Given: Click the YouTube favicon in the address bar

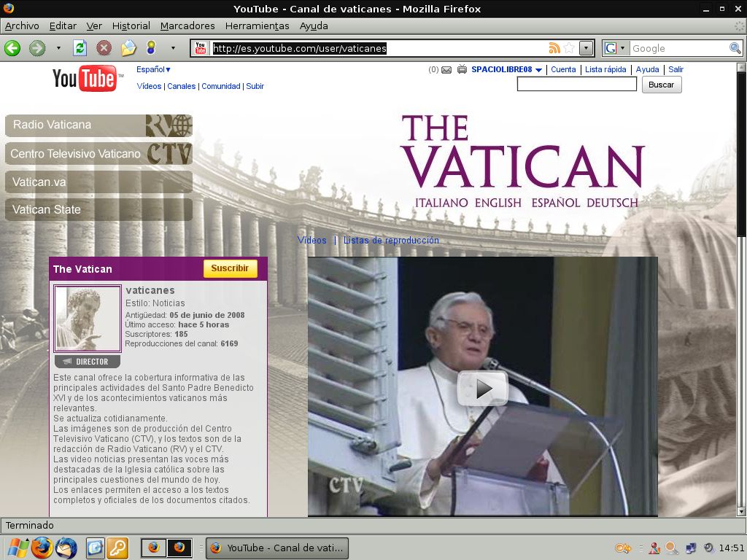Looking at the screenshot, I should [199, 48].
